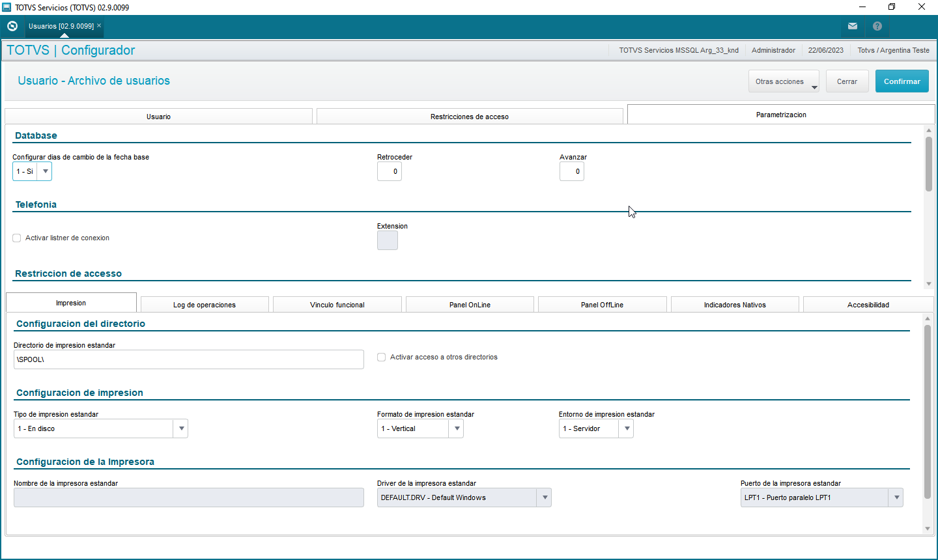The height and width of the screenshot is (560, 938).
Task: Click lower panel scrollbar up arrow
Action: tap(928, 318)
